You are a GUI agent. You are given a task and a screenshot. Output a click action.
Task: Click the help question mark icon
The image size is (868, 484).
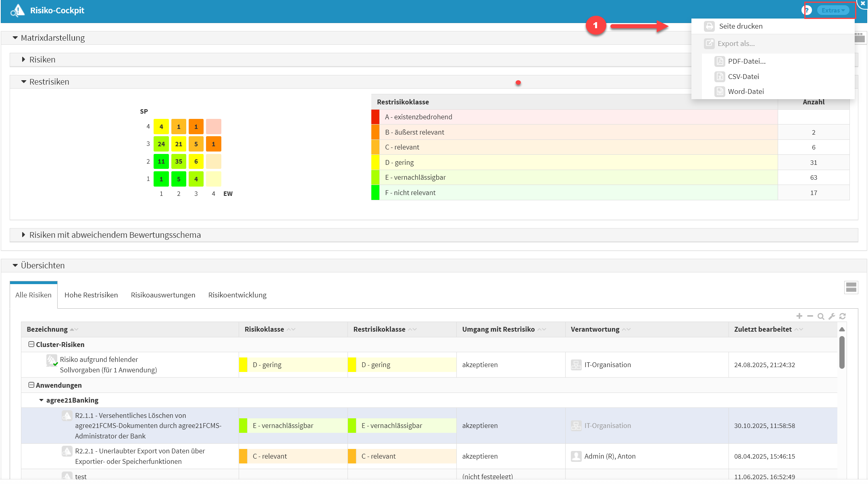click(x=806, y=10)
